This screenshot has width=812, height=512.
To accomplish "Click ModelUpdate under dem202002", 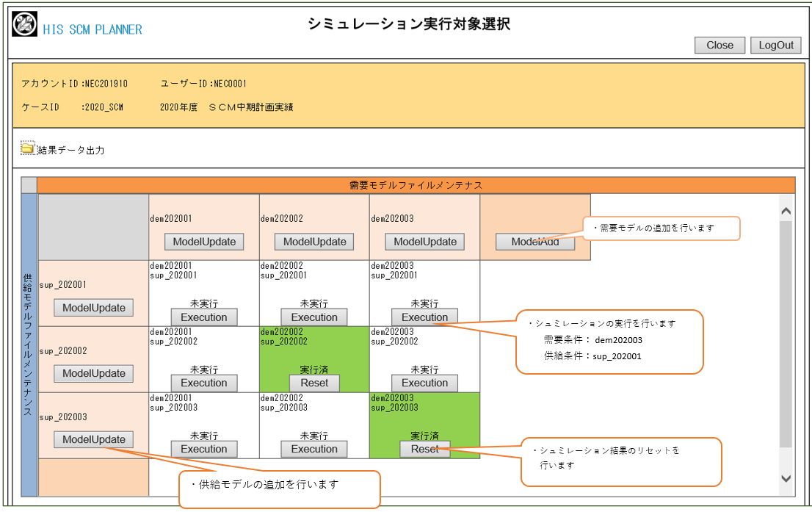I will click(314, 242).
